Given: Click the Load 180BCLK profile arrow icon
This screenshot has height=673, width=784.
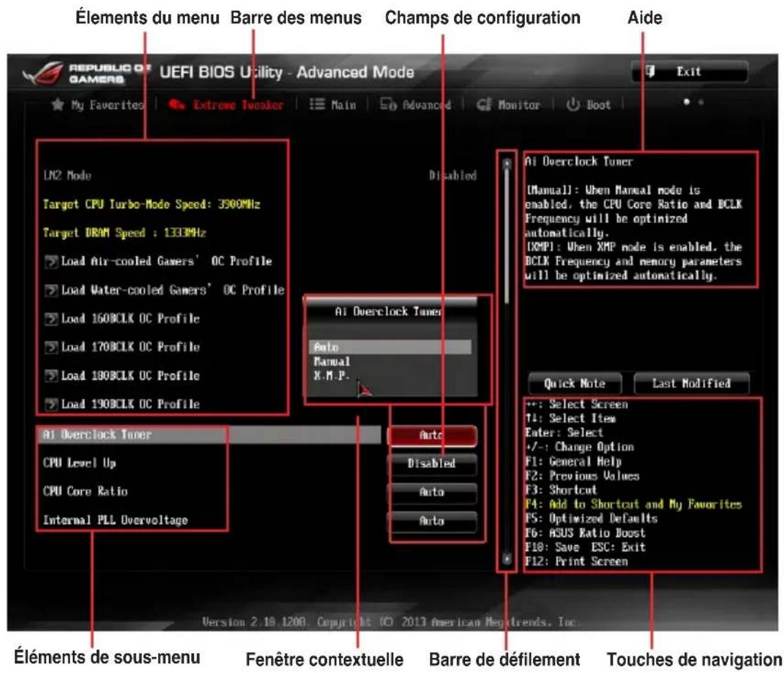Looking at the screenshot, I should click(x=51, y=376).
